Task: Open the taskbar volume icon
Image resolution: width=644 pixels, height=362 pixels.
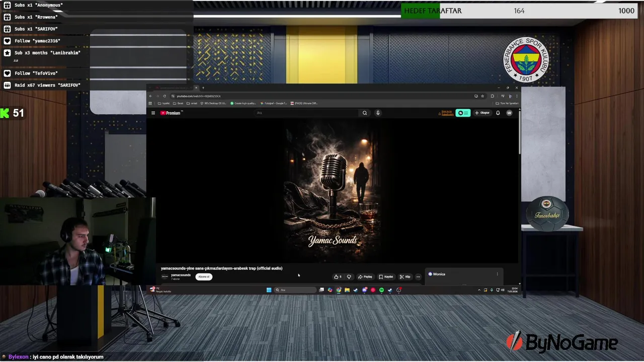Action: 503,290
